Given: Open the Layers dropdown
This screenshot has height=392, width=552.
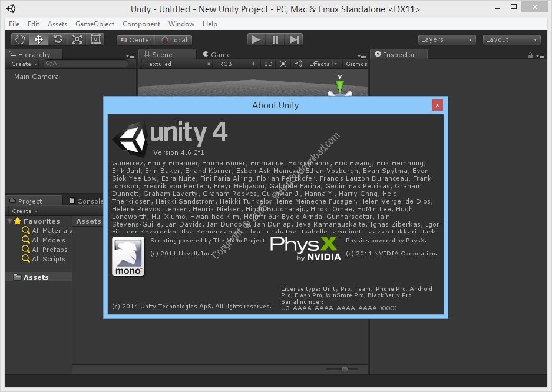Looking at the screenshot, I should coord(447,39).
